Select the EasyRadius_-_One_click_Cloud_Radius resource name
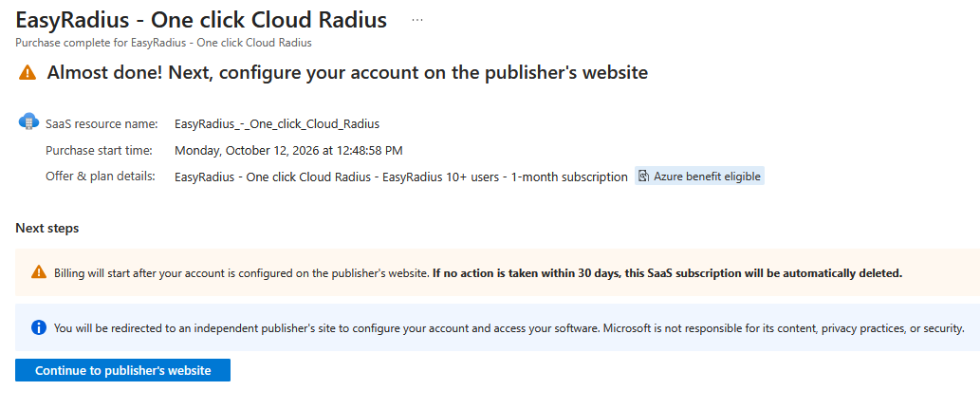Screen dimensions: 980x409 (x=277, y=123)
